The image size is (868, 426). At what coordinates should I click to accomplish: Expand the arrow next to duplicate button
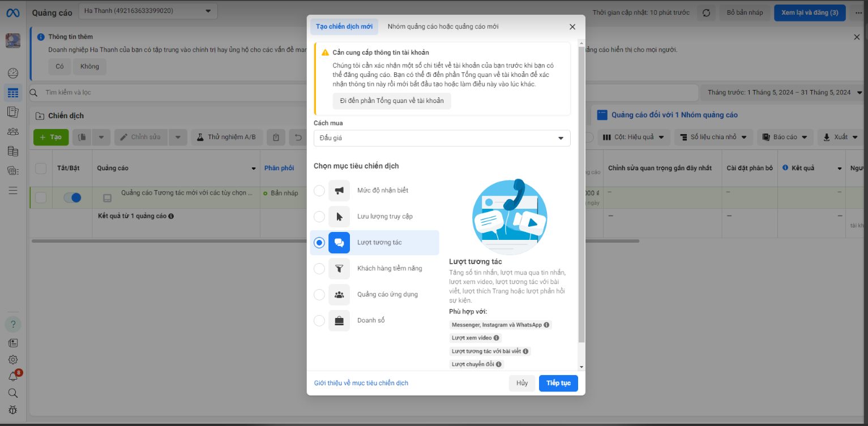click(101, 137)
